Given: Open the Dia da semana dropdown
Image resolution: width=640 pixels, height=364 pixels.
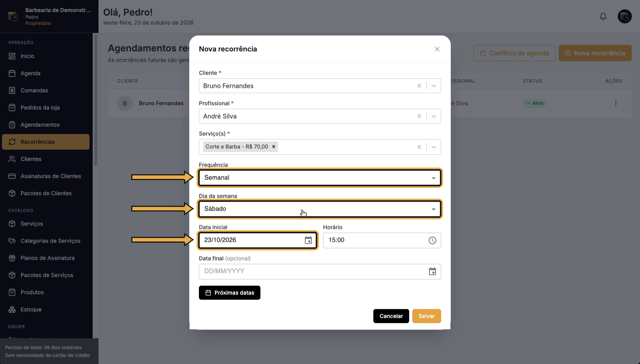Looking at the screenshot, I should coord(320,209).
